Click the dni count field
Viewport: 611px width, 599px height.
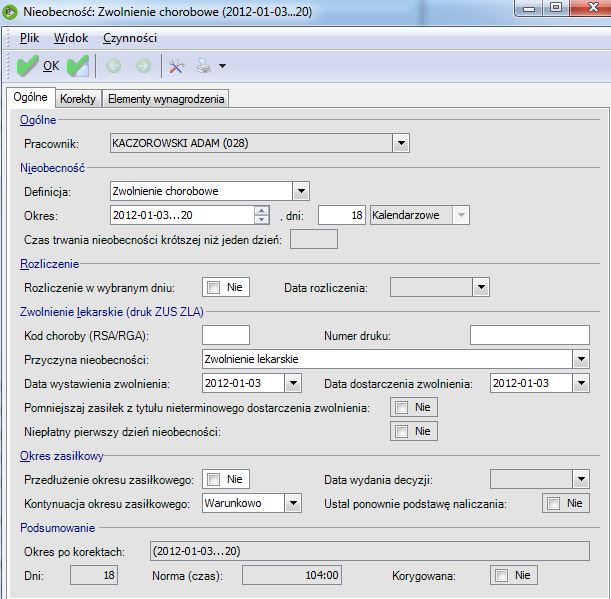coord(342,215)
